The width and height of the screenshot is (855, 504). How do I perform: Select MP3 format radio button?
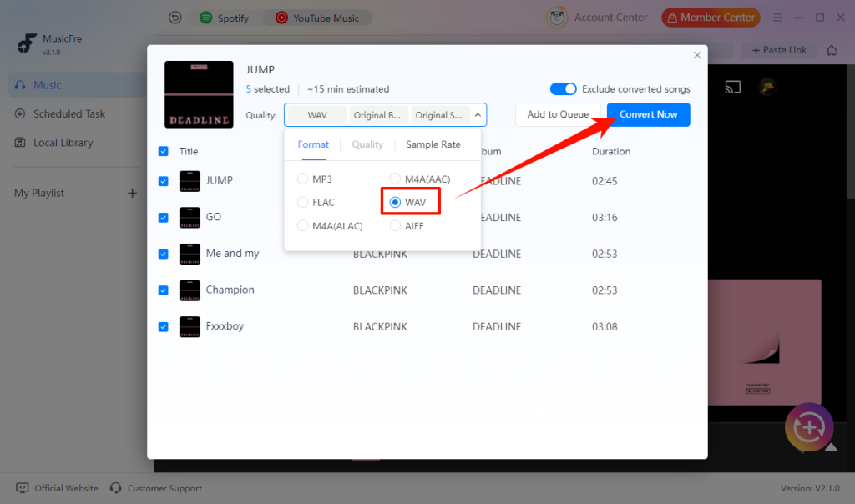click(302, 179)
